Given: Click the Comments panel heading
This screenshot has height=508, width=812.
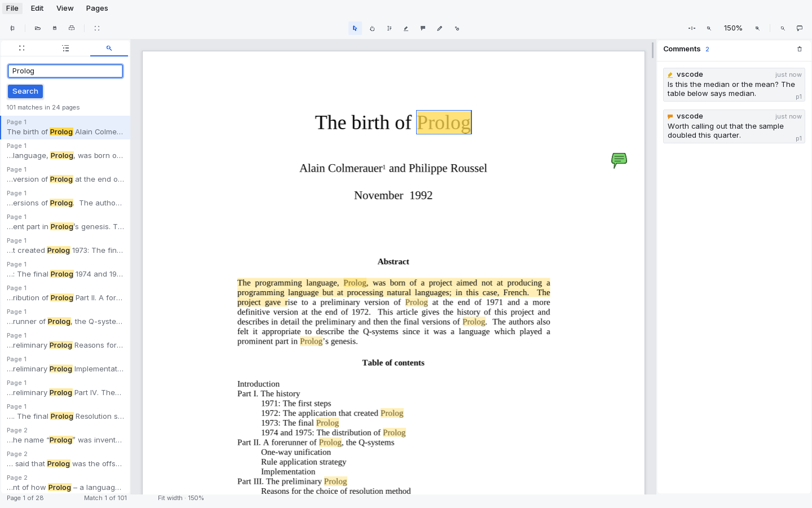Looking at the screenshot, I should pos(682,49).
